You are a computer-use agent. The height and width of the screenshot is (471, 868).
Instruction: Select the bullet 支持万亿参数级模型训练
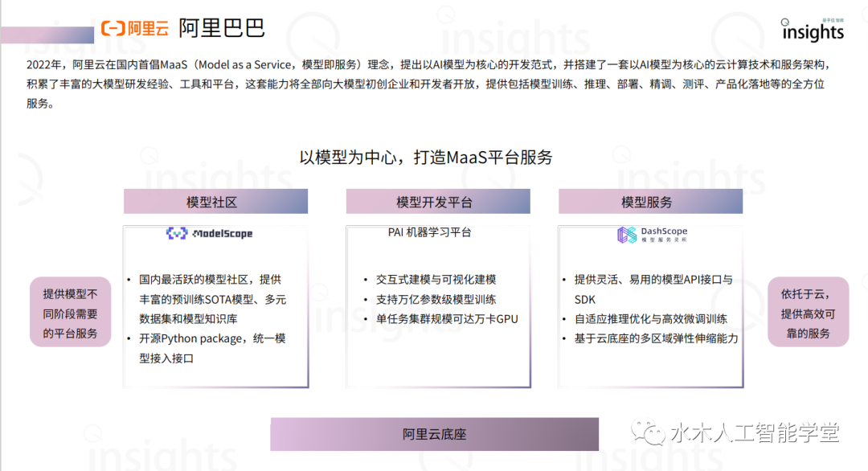[x=436, y=299]
